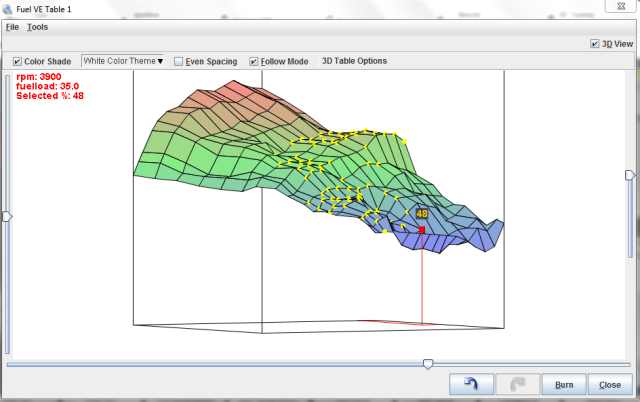
Task: Click the yellow 48 value label
Action: click(422, 213)
